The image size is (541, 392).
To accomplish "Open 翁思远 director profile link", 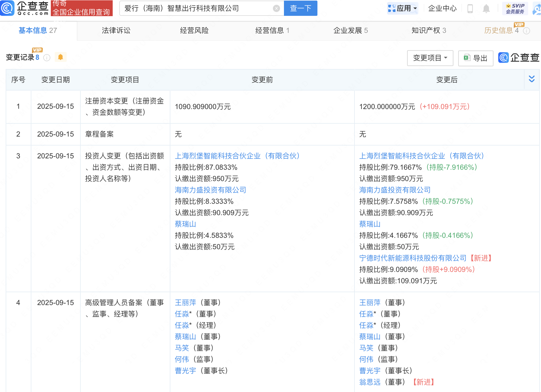I will coord(370,382).
